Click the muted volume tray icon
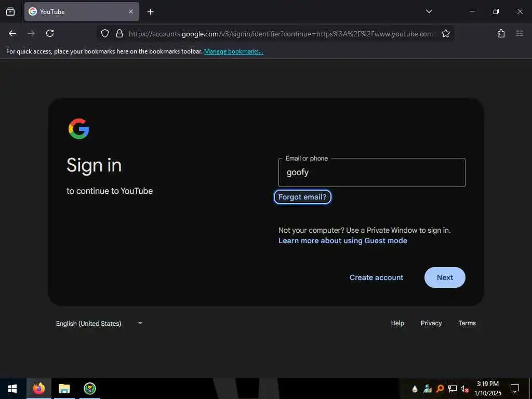 464,389
